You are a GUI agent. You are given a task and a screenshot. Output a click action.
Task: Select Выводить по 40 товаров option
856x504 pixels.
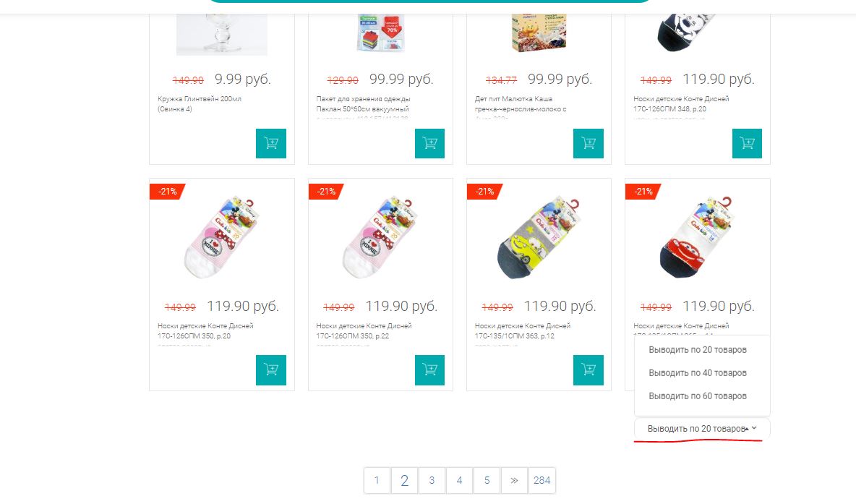click(x=697, y=373)
